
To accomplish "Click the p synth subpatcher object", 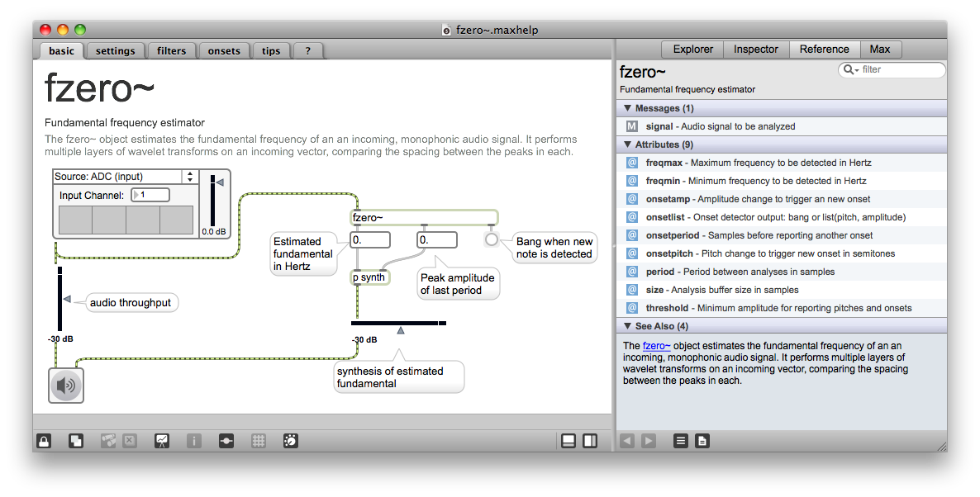I will click(x=370, y=277).
